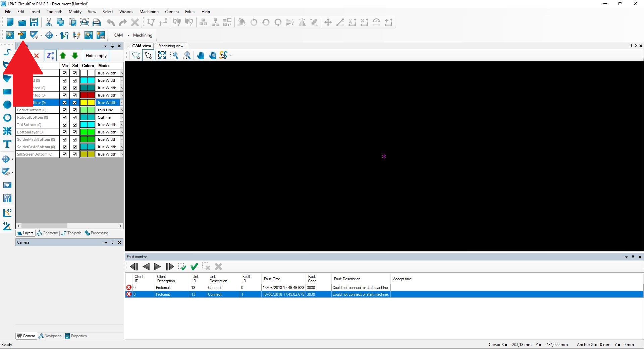Click the Zoom to fit icon
Screen dimensions: 644x349
(x=162, y=56)
